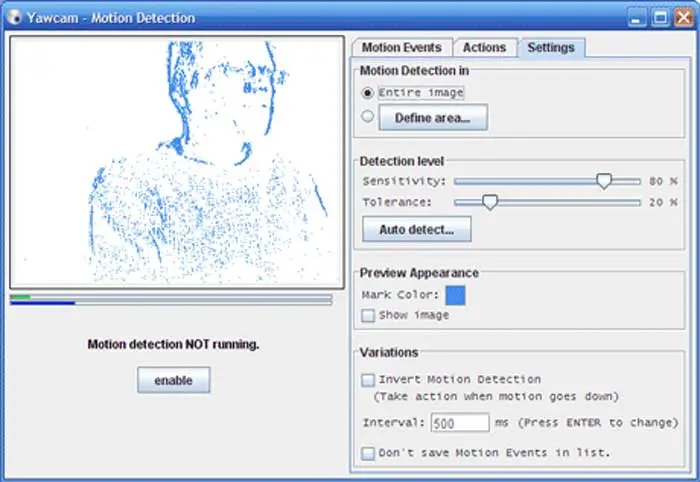Click the Tolerance slider thumb
Screen dimensions: 700x482
pos(490,202)
